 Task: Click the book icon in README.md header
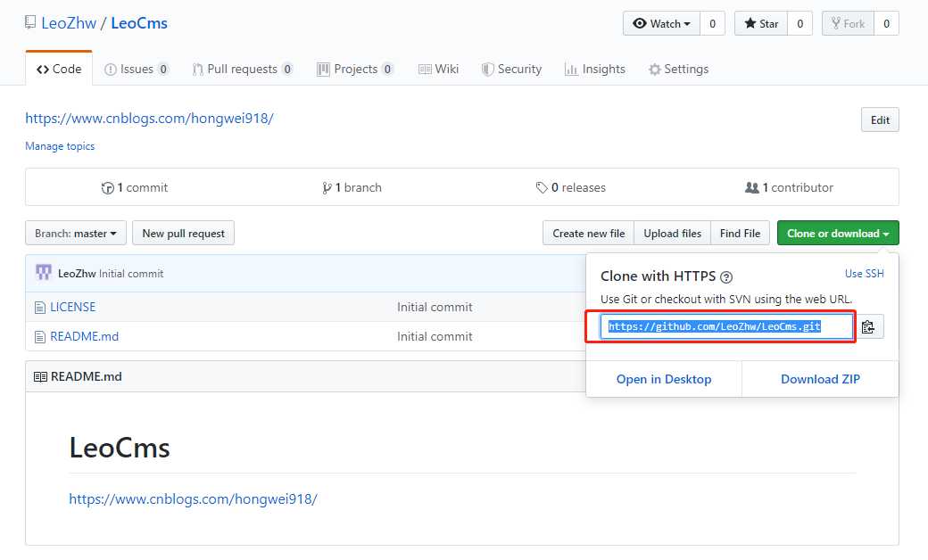40,376
